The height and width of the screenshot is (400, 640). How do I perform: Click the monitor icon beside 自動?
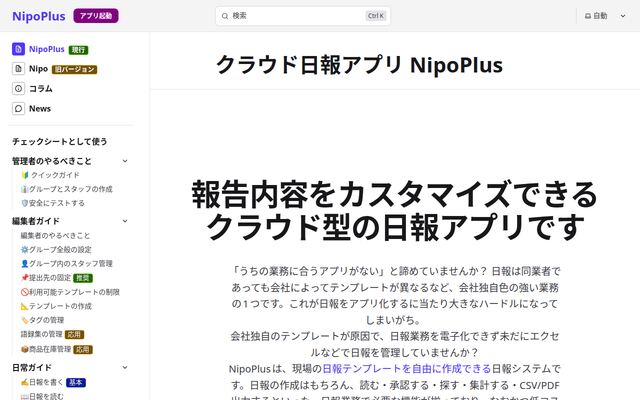coord(588,16)
